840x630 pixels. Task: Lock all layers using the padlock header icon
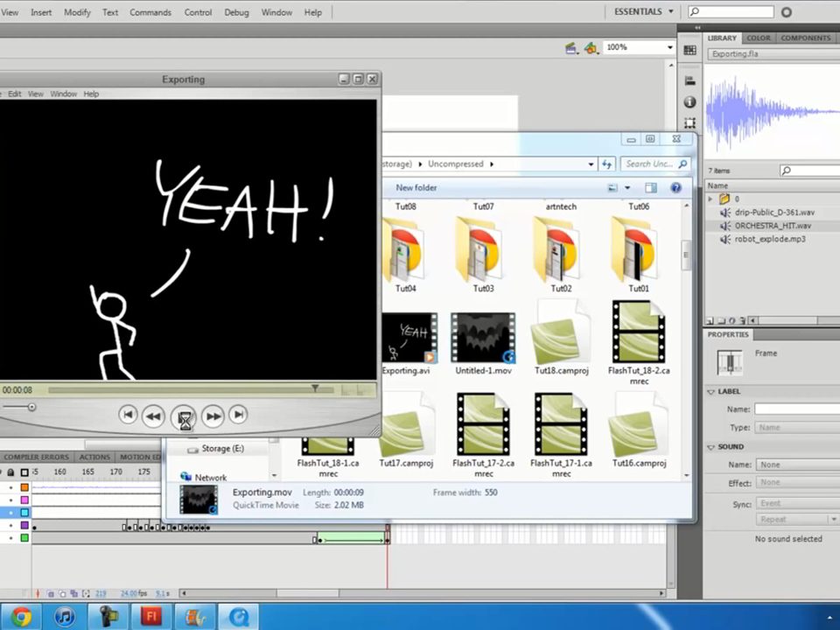(10, 472)
